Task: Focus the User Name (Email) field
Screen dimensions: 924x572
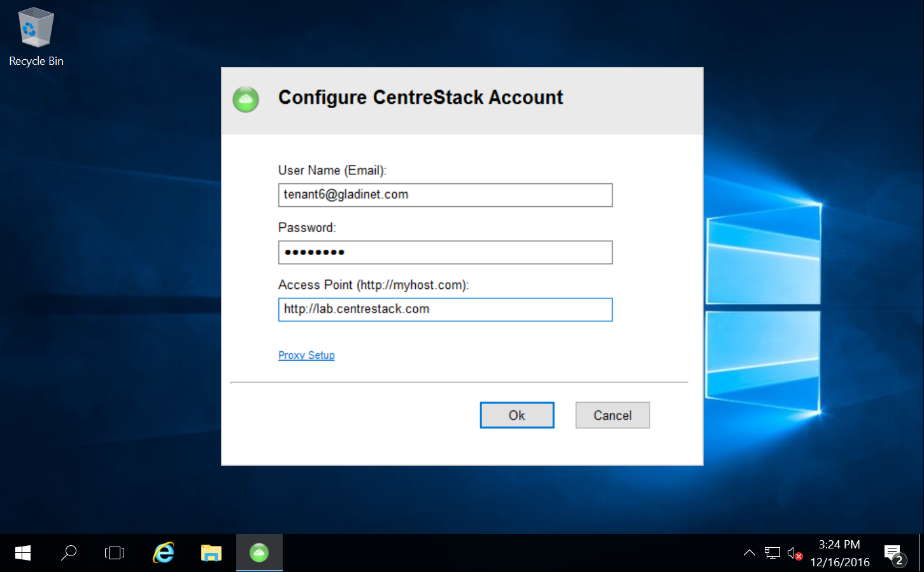Action: (x=445, y=195)
